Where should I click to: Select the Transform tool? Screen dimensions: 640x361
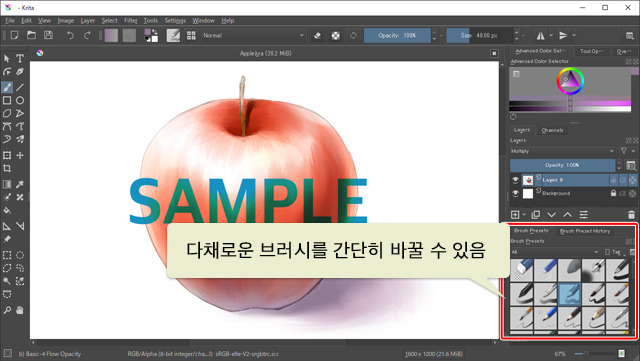7,156
